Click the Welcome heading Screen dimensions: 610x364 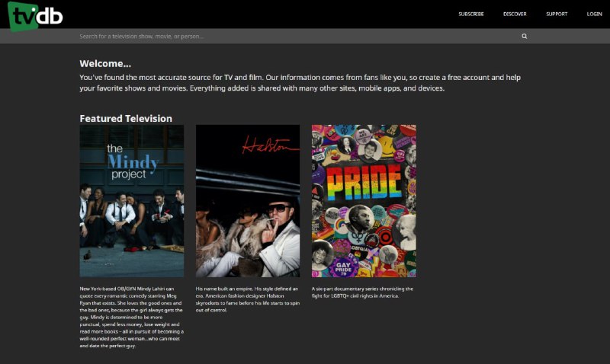(105, 63)
